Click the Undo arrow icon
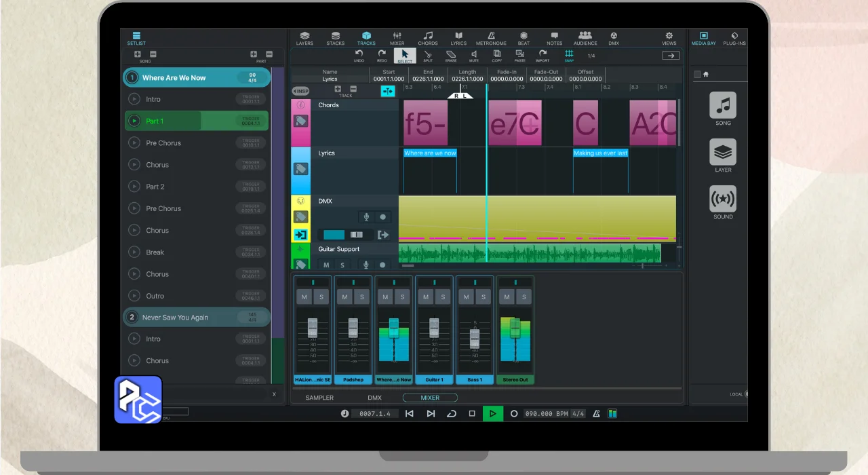The image size is (868, 475). click(359, 55)
